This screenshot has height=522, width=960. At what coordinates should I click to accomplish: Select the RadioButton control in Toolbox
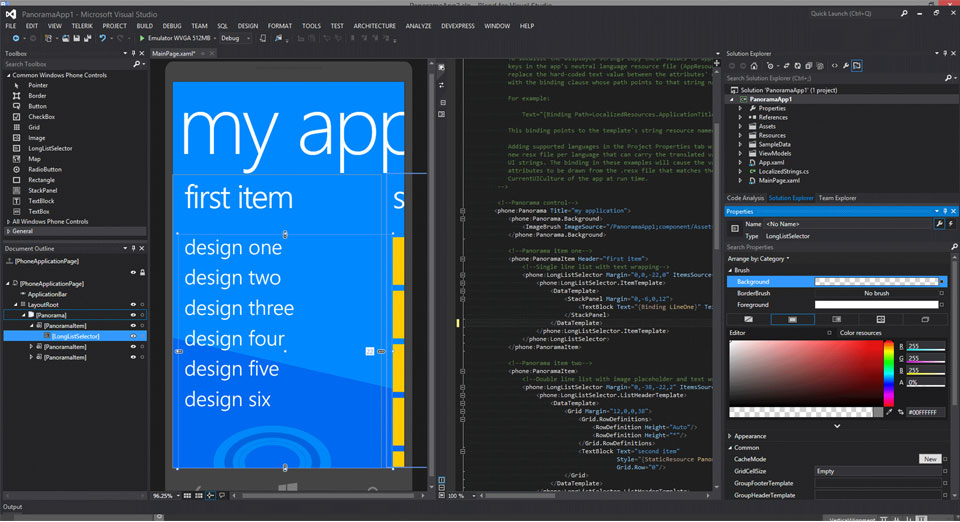(x=45, y=169)
